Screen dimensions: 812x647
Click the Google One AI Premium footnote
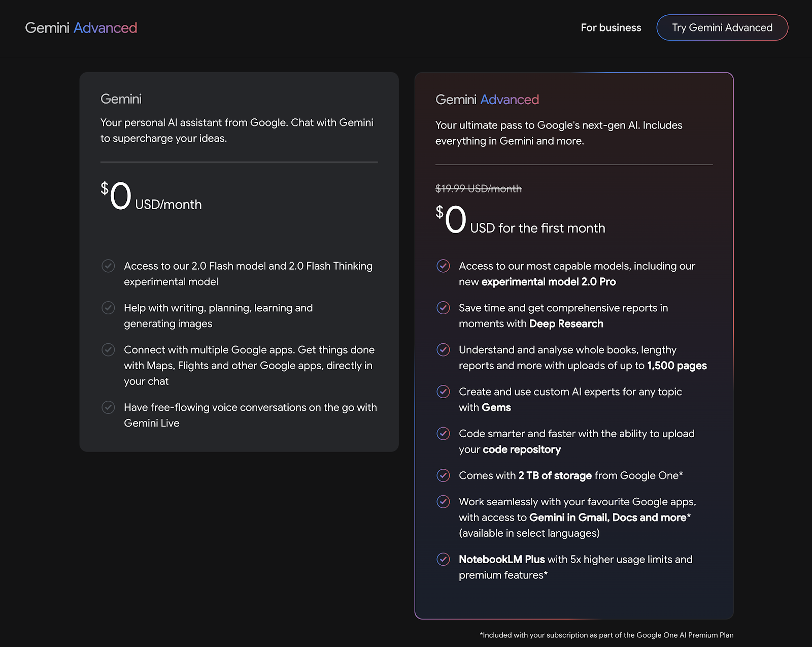[x=606, y=635]
